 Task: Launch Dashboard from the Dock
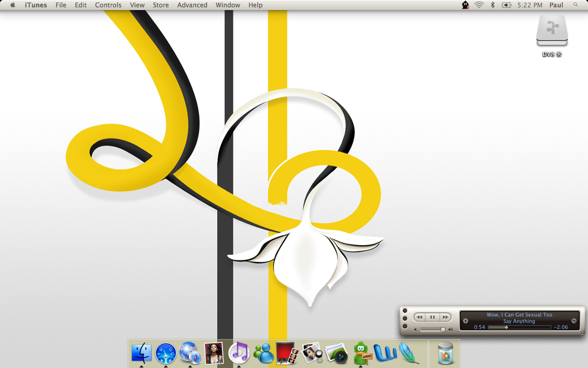[x=166, y=353]
